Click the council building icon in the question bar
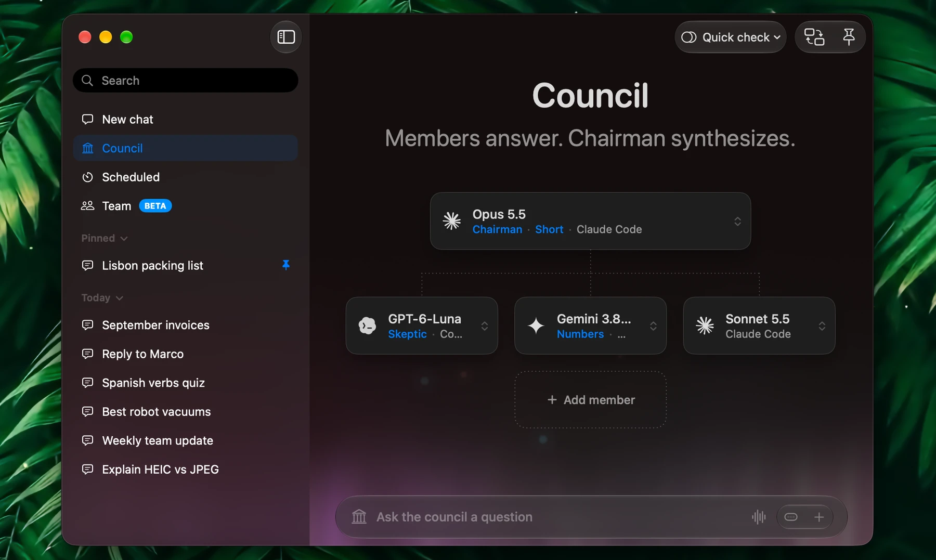 [x=359, y=517]
